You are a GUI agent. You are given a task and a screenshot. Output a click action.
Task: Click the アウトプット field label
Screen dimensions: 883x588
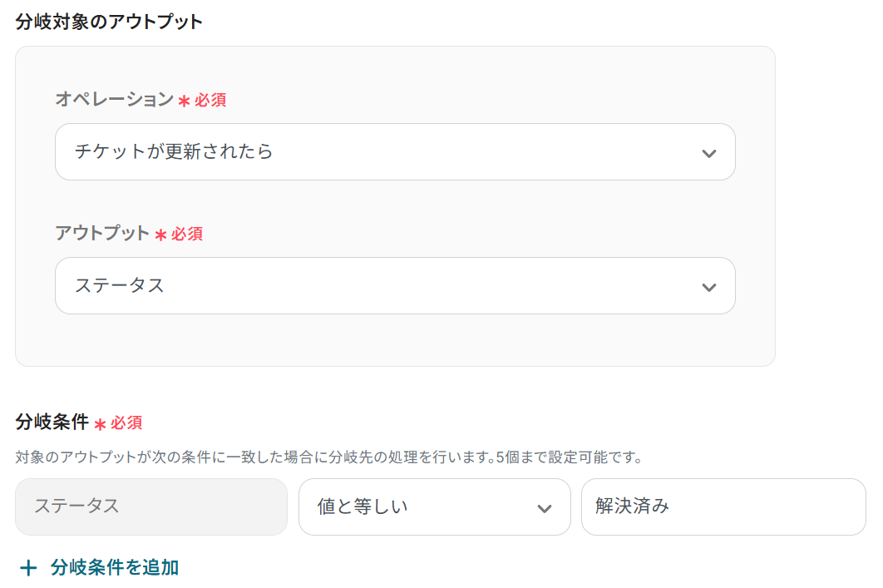pos(102,234)
